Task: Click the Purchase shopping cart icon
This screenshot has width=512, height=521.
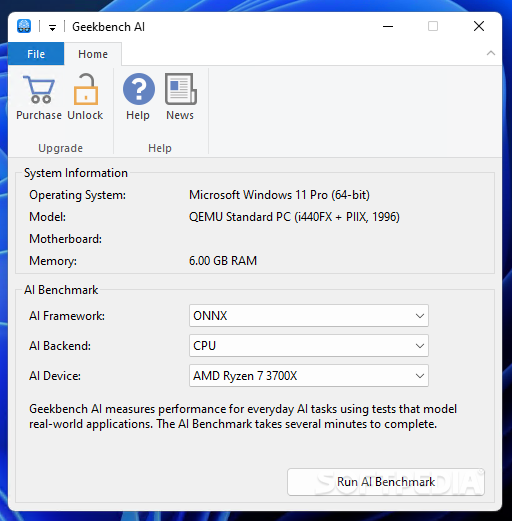Action: click(39, 90)
